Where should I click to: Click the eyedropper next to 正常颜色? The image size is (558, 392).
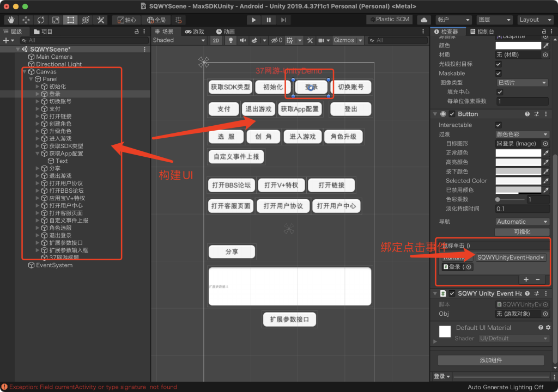(x=546, y=153)
